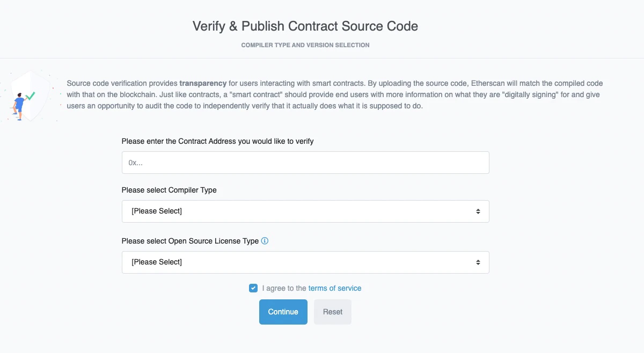
Task: Click the COMPILER TYPE AND VERSION SELECTION subtitle
Action: pyautogui.click(x=305, y=45)
